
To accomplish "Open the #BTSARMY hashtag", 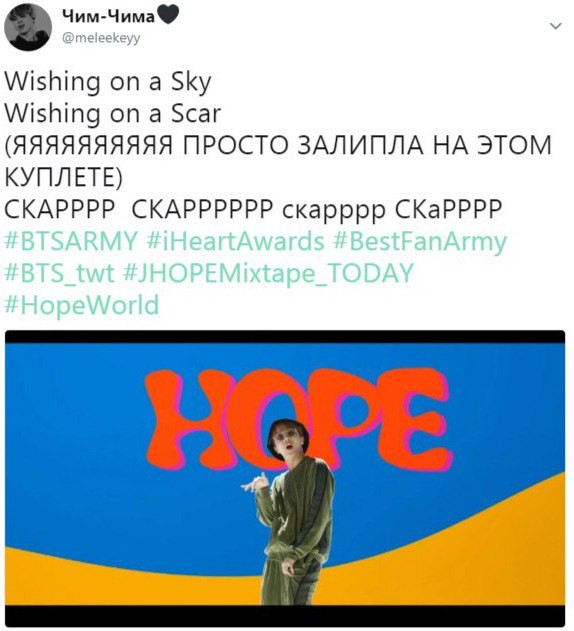I will 71,241.
